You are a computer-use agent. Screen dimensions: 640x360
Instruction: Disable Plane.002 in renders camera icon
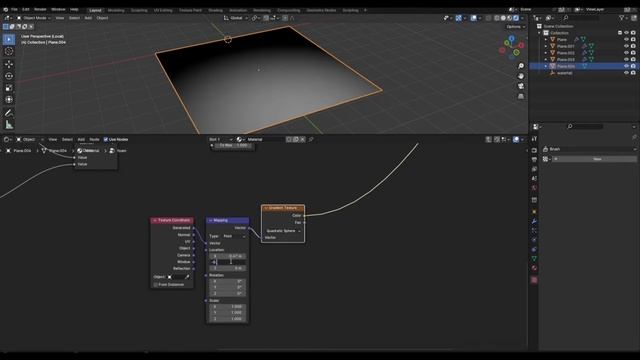pos(633,53)
